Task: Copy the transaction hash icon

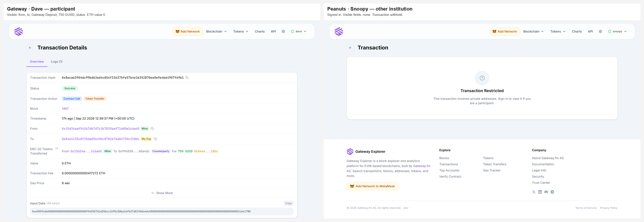Action: point(187,78)
